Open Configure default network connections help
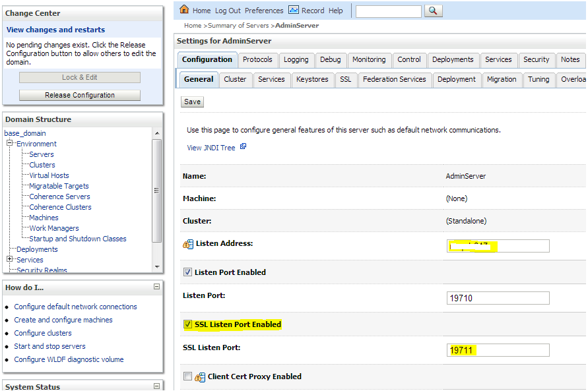588x391 pixels. (75, 307)
